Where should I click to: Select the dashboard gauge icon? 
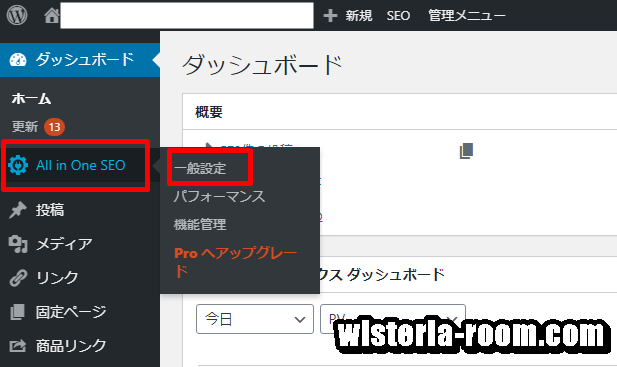(18, 60)
